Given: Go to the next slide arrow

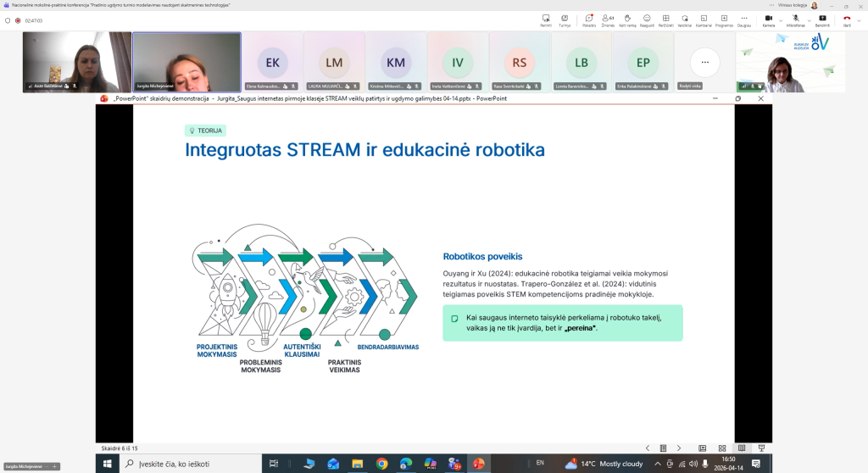Looking at the screenshot, I should coord(679,448).
